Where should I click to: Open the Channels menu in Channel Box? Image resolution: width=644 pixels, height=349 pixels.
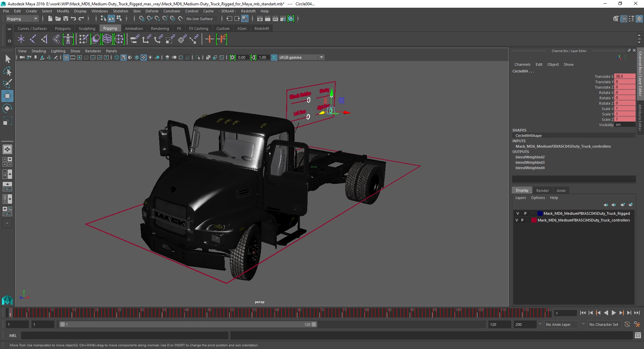pyautogui.click(x=522, y=64)
